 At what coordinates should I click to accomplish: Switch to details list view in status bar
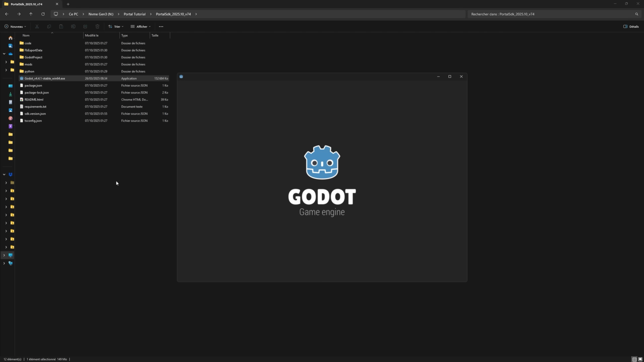[x=634, y=359]
